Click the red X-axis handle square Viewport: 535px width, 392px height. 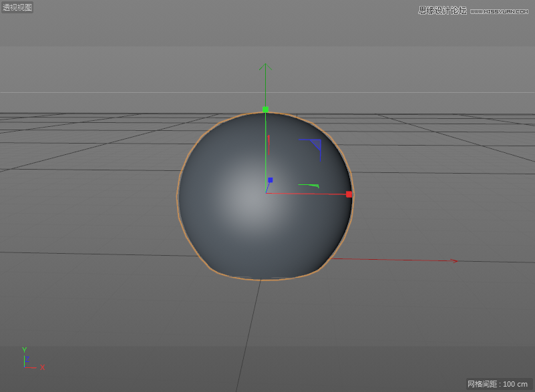click(x=349, y=194)
